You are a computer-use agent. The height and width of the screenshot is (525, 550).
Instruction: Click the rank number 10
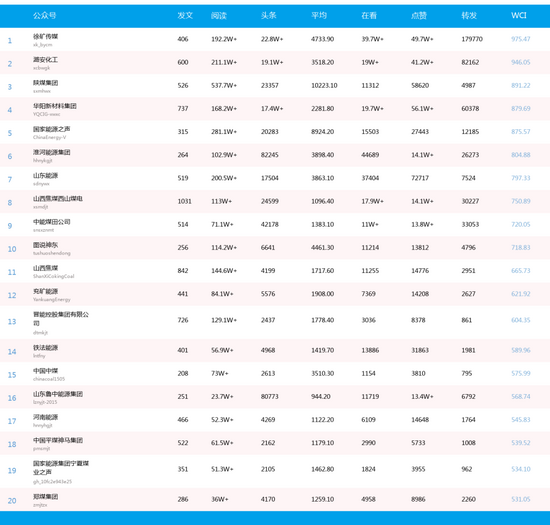point(12,249)
